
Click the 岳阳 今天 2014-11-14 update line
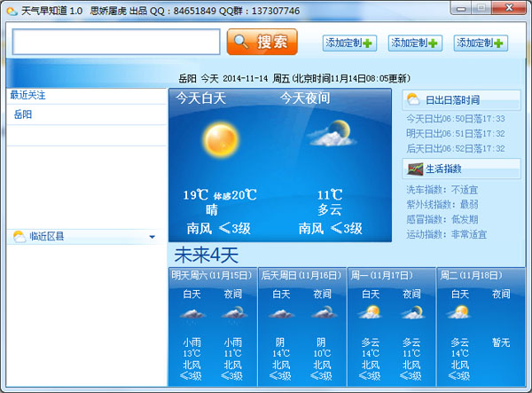(294, 79)
